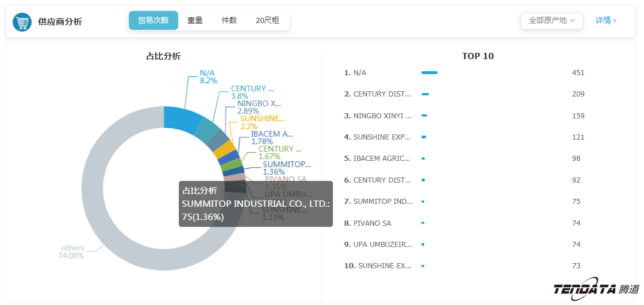
Task: Select CENTURY DIST... ranked second
Action: pyautogui.click(x=382, y=94)
